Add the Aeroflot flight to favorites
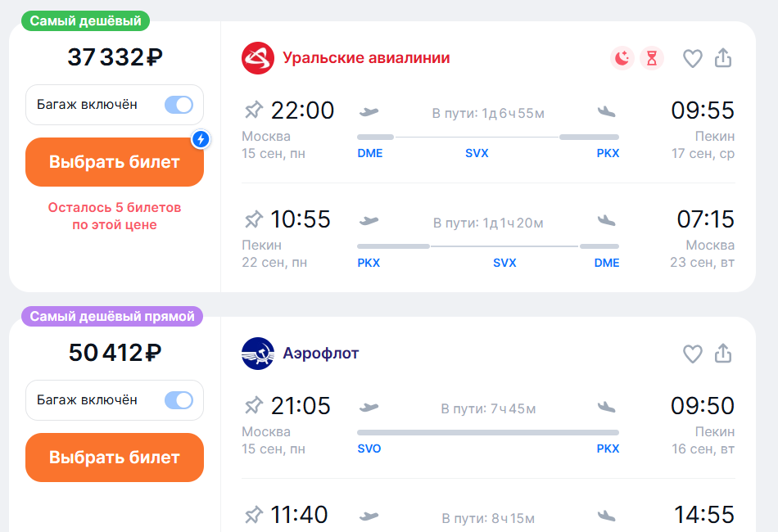The width and height of the screenshot is (778, 532). click(x=693, y=354)
